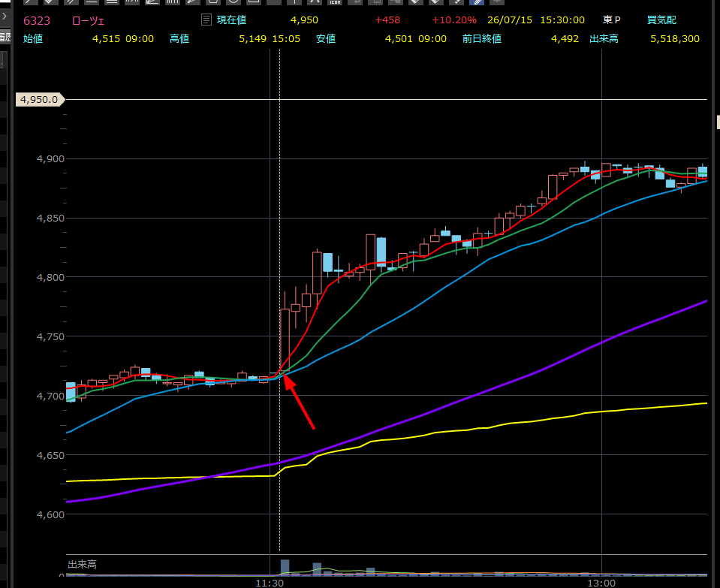
Task: Click the high price time 15:05
Action: 287,38
